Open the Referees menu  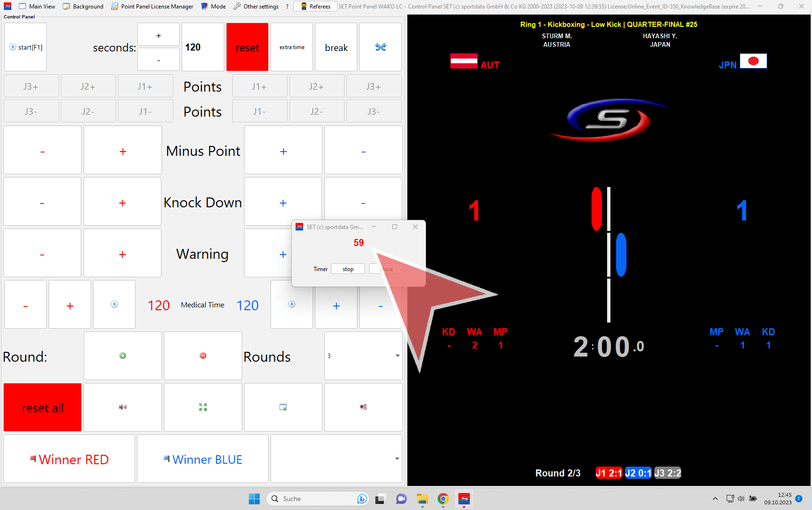click(315, 7)
